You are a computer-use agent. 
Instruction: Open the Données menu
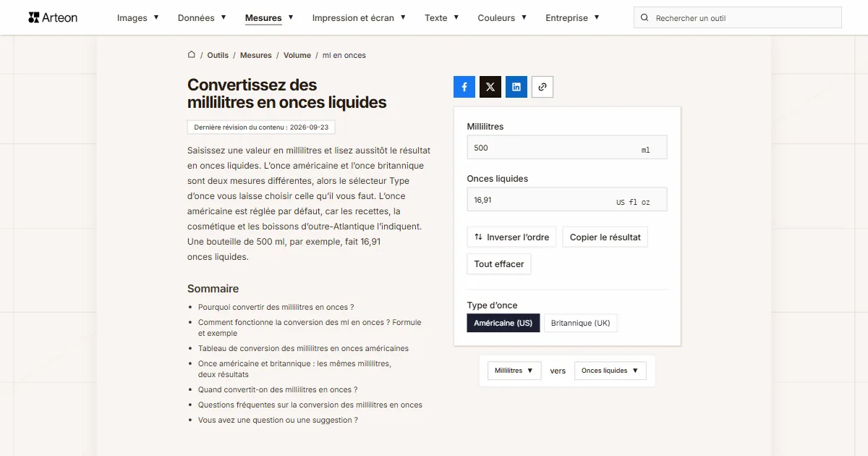(202, 18)
